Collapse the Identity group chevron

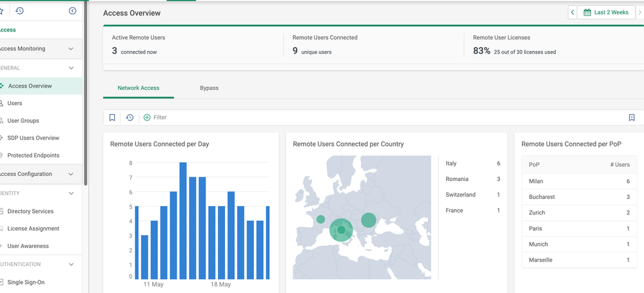point(71,193)
